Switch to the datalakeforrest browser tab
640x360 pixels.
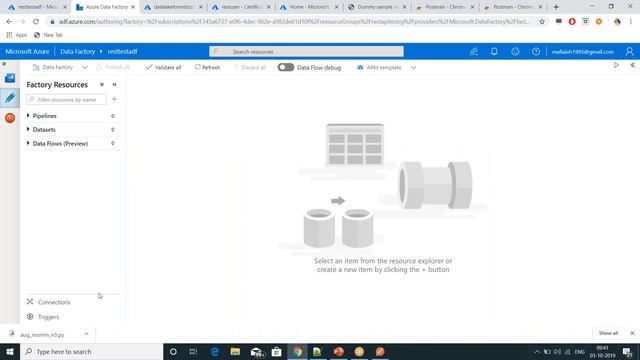(173, 7)
